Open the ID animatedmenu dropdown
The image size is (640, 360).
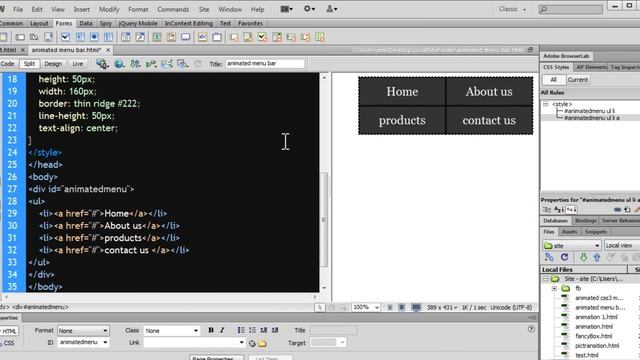click(83, 342)
